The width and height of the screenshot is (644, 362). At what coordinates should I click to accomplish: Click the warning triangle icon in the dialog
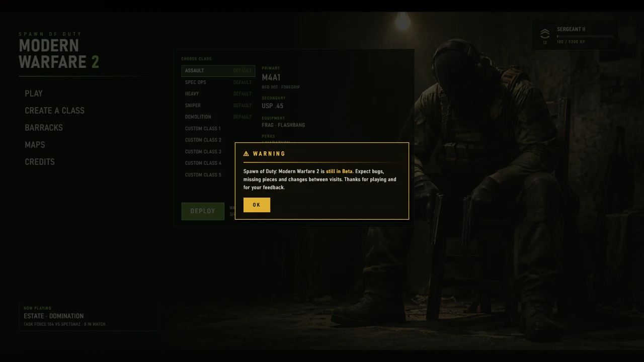[x=246, y=154]
